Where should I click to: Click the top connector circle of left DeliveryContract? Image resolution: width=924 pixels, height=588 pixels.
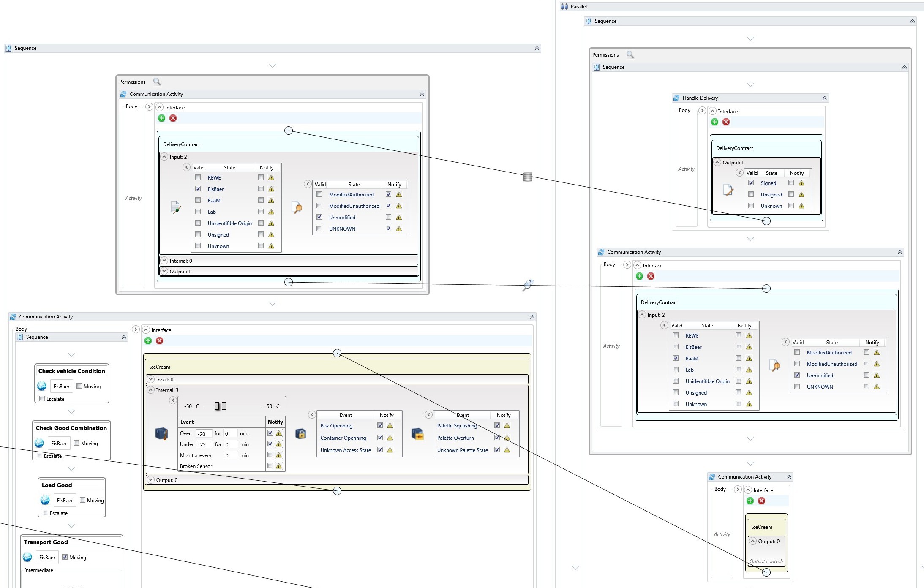(x=289, y=131)
